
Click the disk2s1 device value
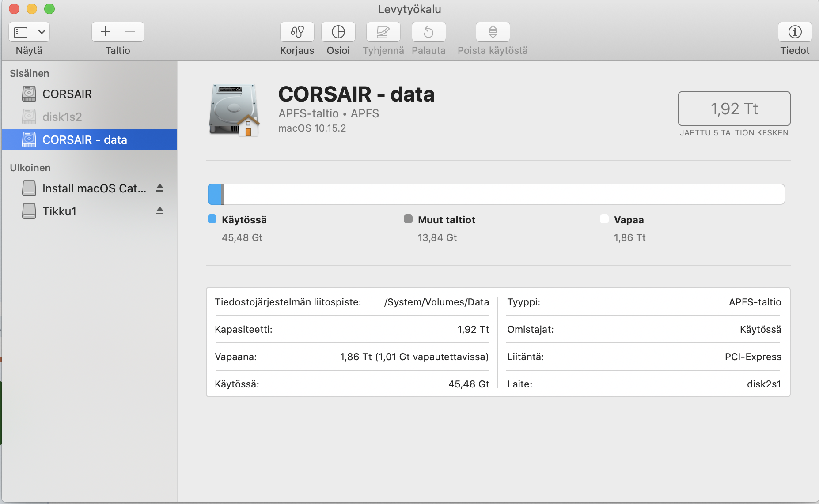click(x=764, y=384)
